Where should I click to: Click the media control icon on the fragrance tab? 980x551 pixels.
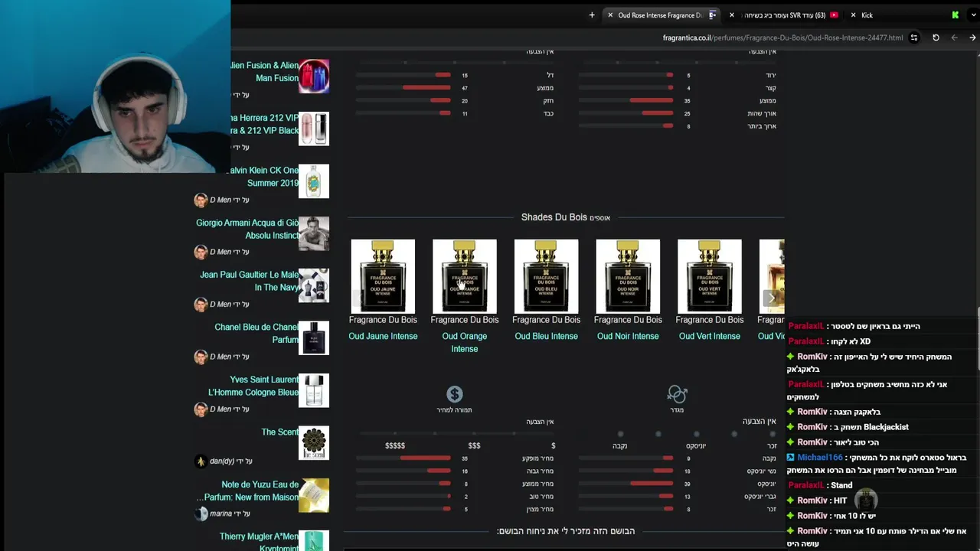coord(712,15)
